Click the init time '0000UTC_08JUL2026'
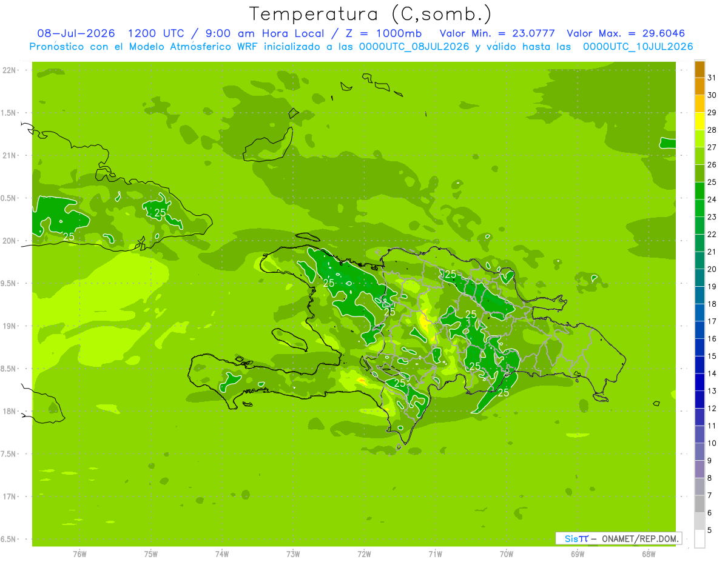Viewport: 728px width, 562px height. click(414, 47)
